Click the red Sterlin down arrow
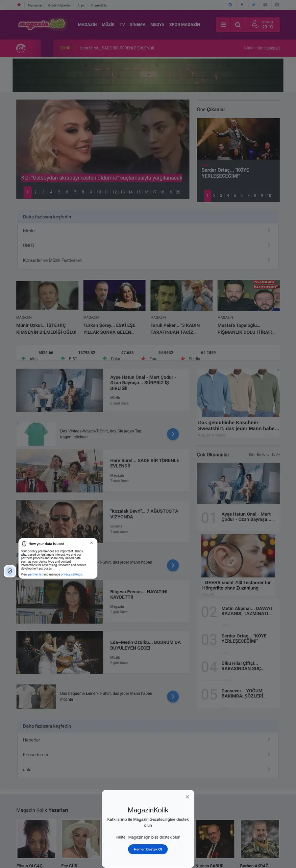The height and width of the screenshot is (868, 296). pyautogui.click(x=183, y=358)
